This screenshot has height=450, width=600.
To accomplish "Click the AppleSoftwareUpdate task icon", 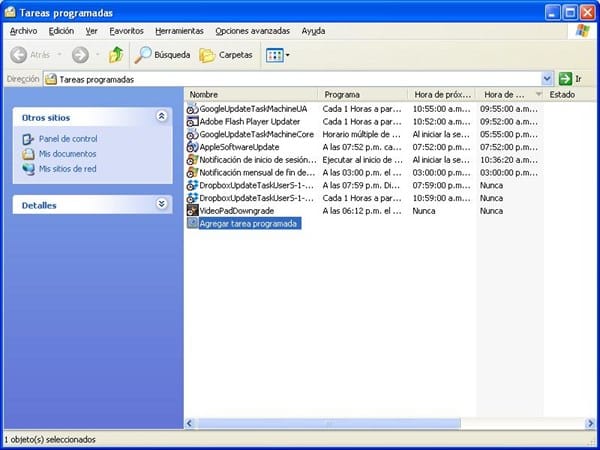I will tap(192, 147).
